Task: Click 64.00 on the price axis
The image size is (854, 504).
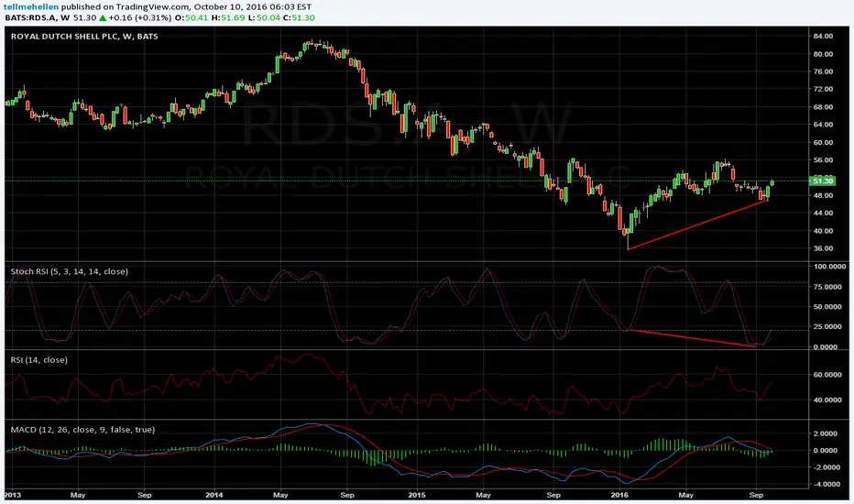Action: point(823,125)
